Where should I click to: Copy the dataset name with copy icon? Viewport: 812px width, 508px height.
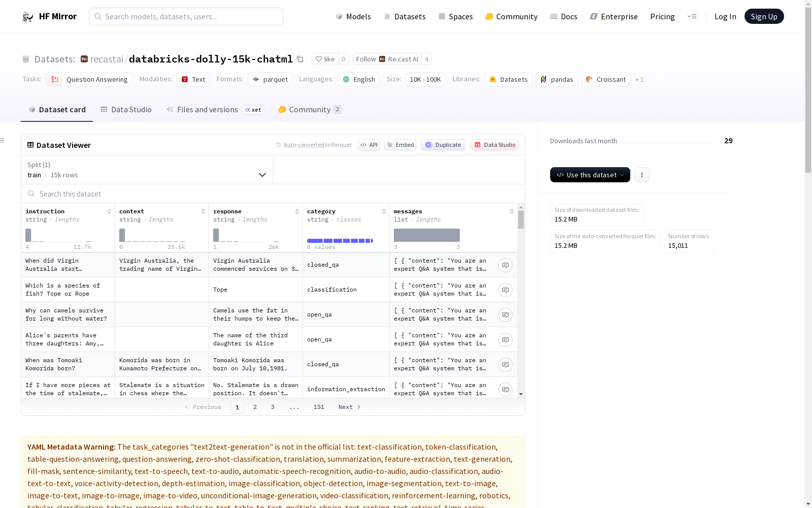pos(300,59)
